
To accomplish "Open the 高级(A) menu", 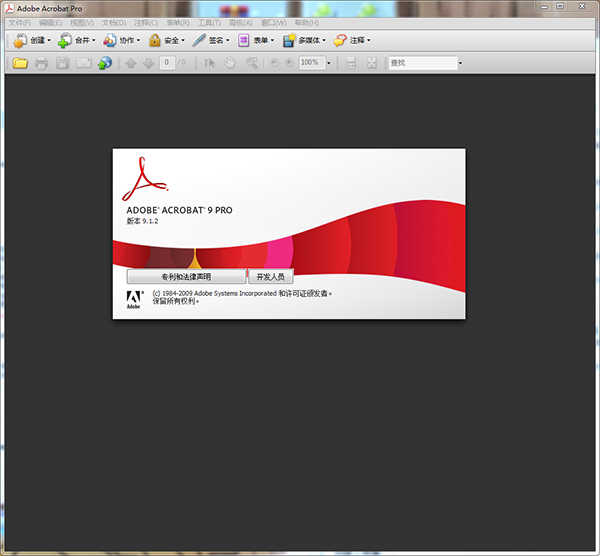I will (241, 23).
